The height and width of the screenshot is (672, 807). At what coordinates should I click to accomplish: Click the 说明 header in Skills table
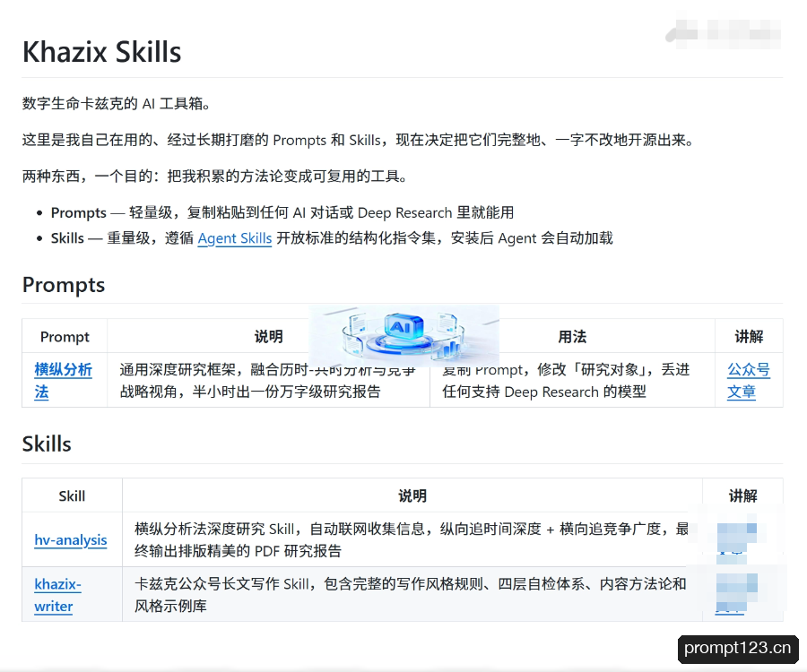[x=412, y=495]
